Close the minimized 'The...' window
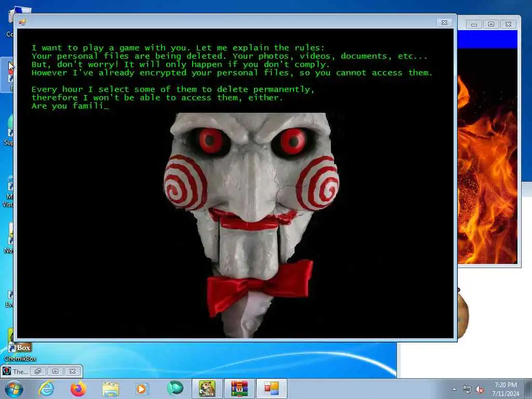 73,371
